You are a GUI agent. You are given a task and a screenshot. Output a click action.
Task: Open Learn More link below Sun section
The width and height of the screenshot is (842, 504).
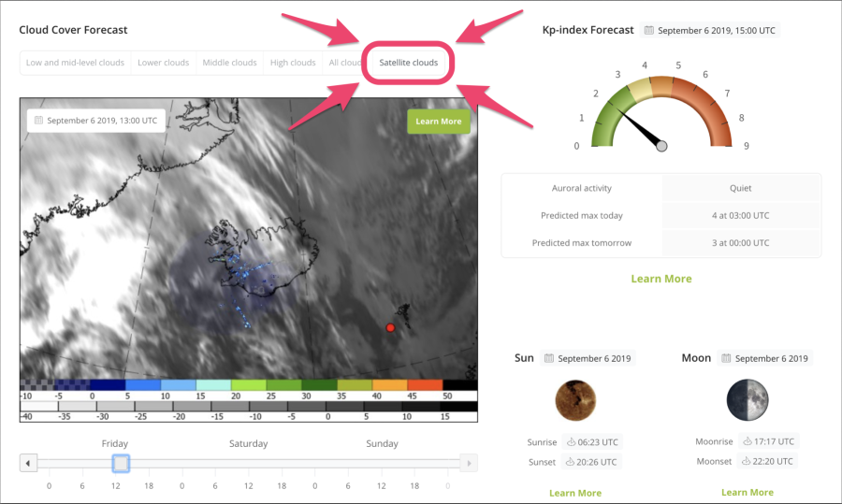point(575,493)
